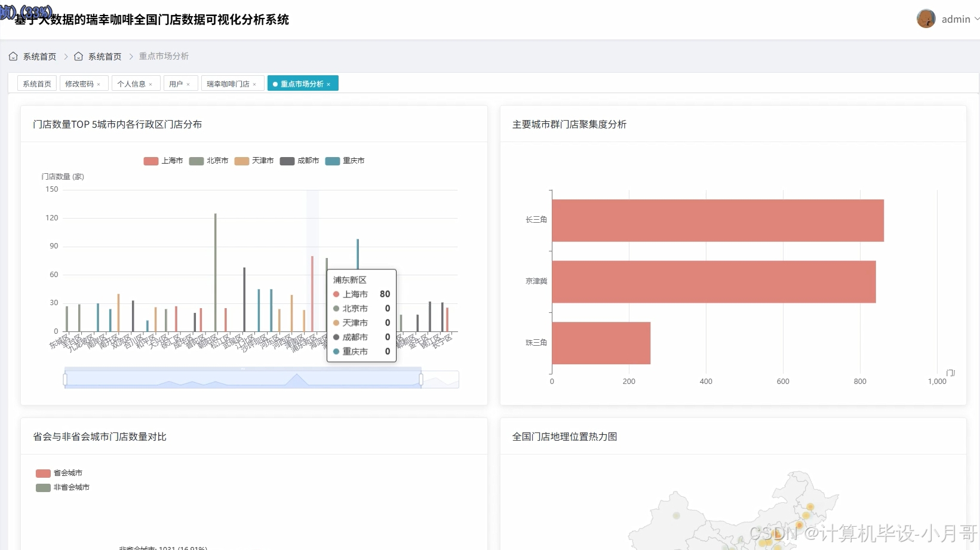Click the second home icon in breadcrumb
Image resolution: width=980 pixels, height=550 pixels.
tap(78, 56)
